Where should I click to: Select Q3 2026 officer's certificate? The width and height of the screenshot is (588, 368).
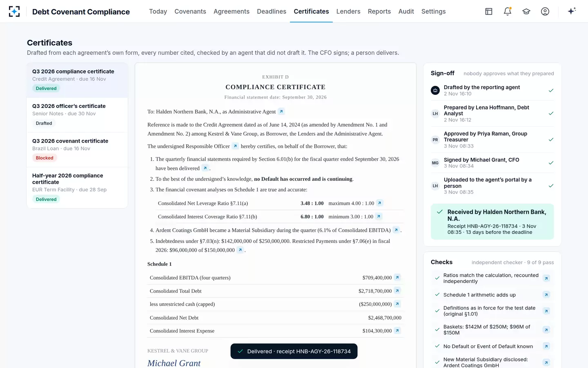[x=77, y=115]
